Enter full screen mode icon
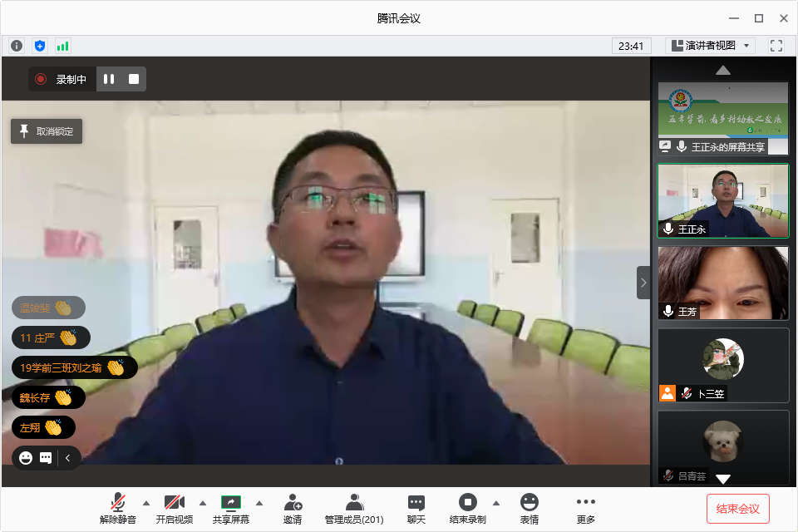Screen dimensions: 798x532 pyautogui.click(x=776, y=46)
